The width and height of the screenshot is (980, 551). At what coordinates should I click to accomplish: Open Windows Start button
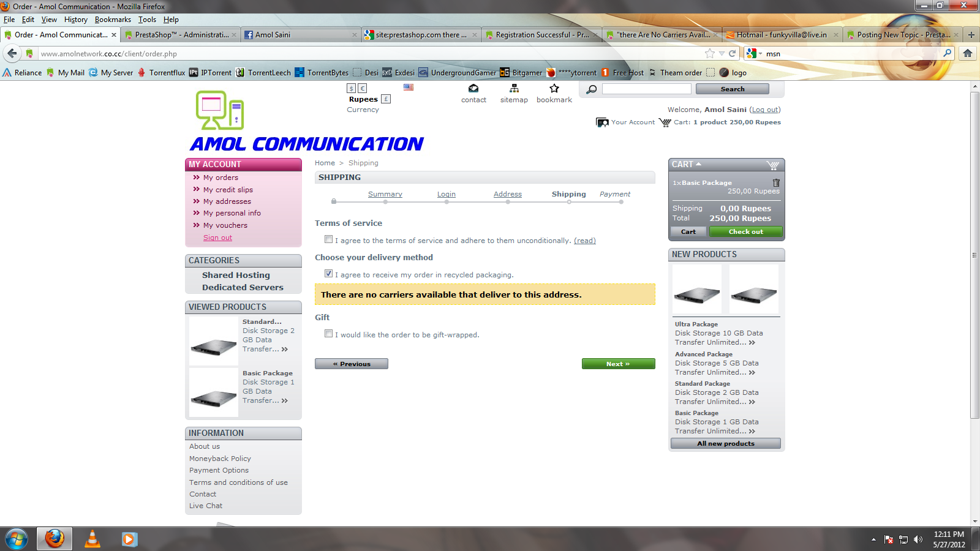point(17,539)
